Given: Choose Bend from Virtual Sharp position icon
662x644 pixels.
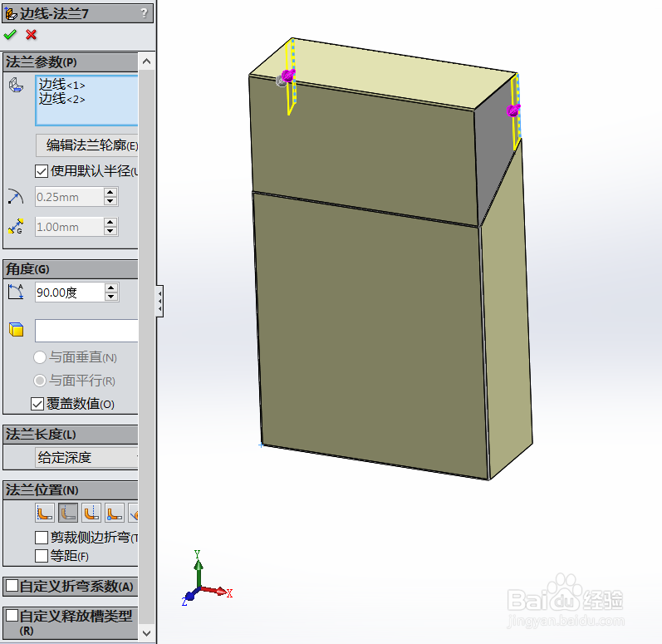Looking at the screenshot, I should tap(114, 513).
